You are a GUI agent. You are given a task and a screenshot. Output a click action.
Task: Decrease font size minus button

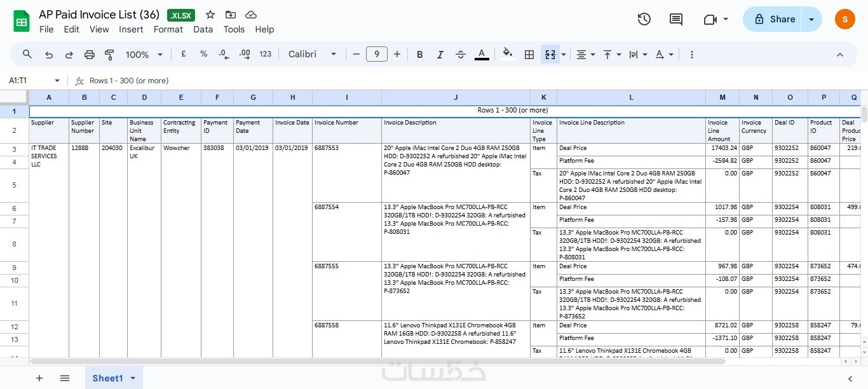coord(356,55)
